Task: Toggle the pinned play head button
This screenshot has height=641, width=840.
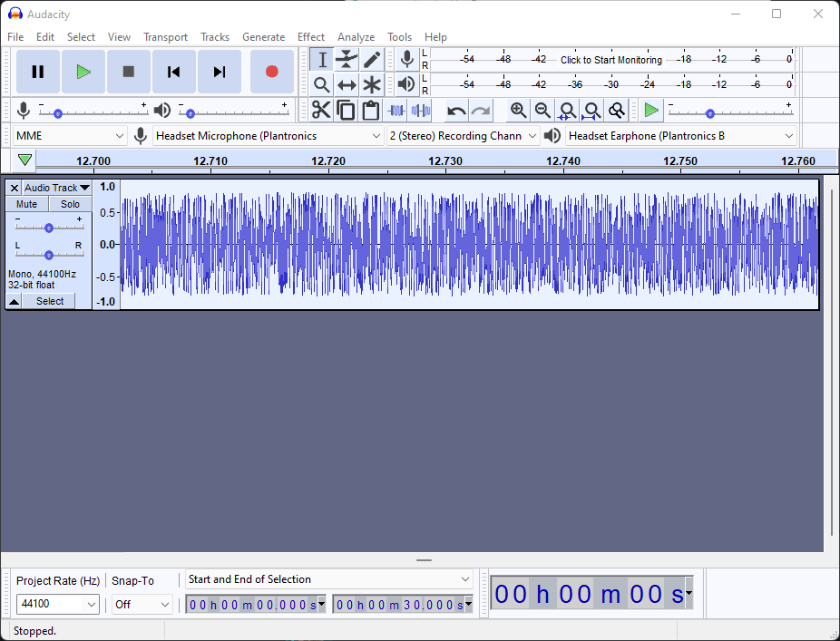Action: point(25,160)
